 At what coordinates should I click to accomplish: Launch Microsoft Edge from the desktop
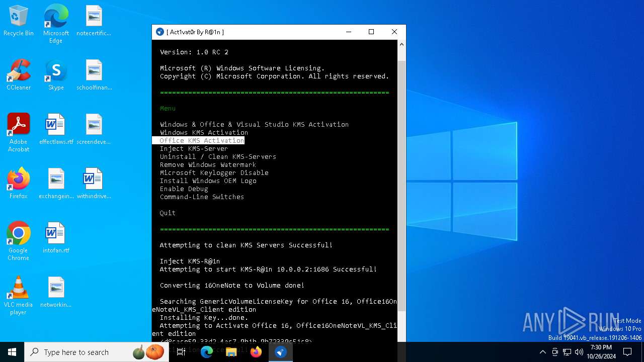(x=56, y=24)
